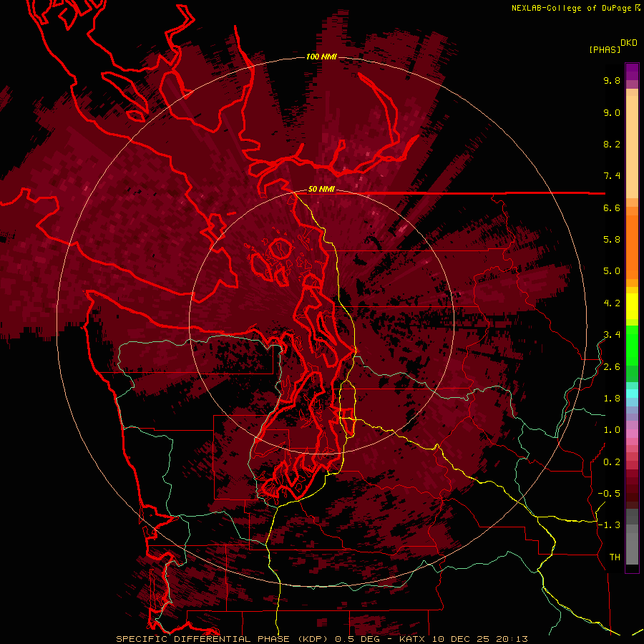
Task: Click the DKD label above the color scale
Action: [629, 43]
